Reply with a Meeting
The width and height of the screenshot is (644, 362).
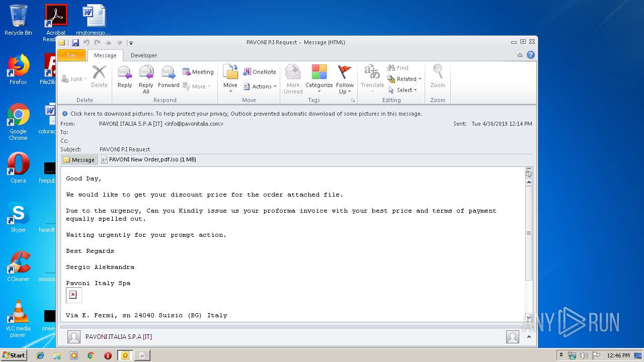198,72
